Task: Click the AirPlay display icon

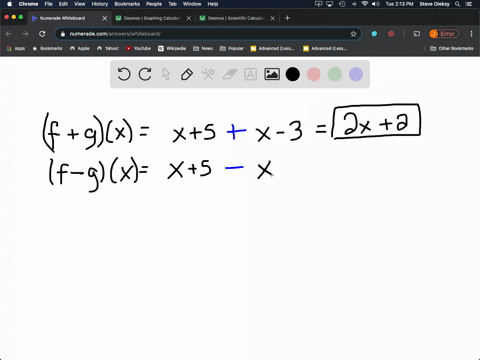Action: [330, 4]
